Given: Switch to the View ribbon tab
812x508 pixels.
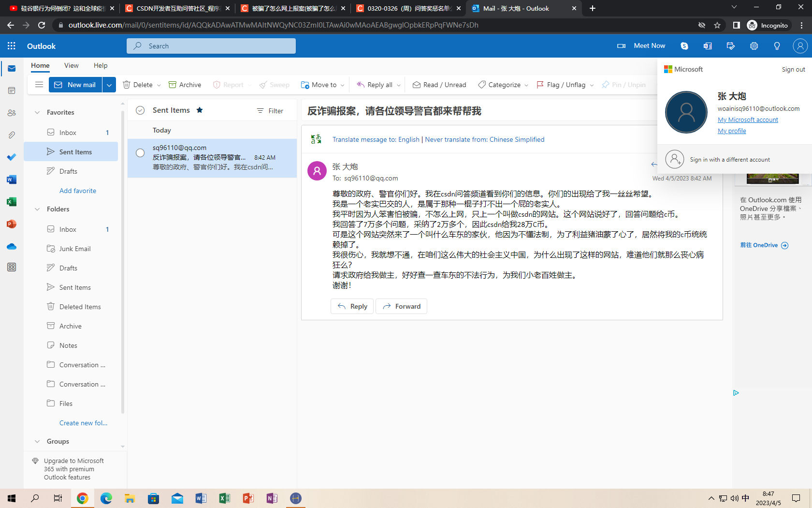Looking at the screenshot, I should click(71, 65).
